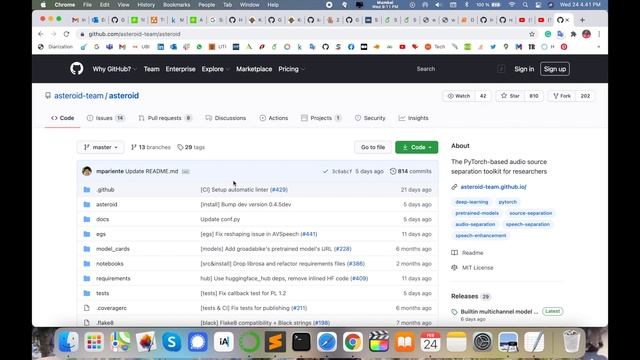Switch to the Issues tab
Viewport: 640px width, 360px height.
105,118
